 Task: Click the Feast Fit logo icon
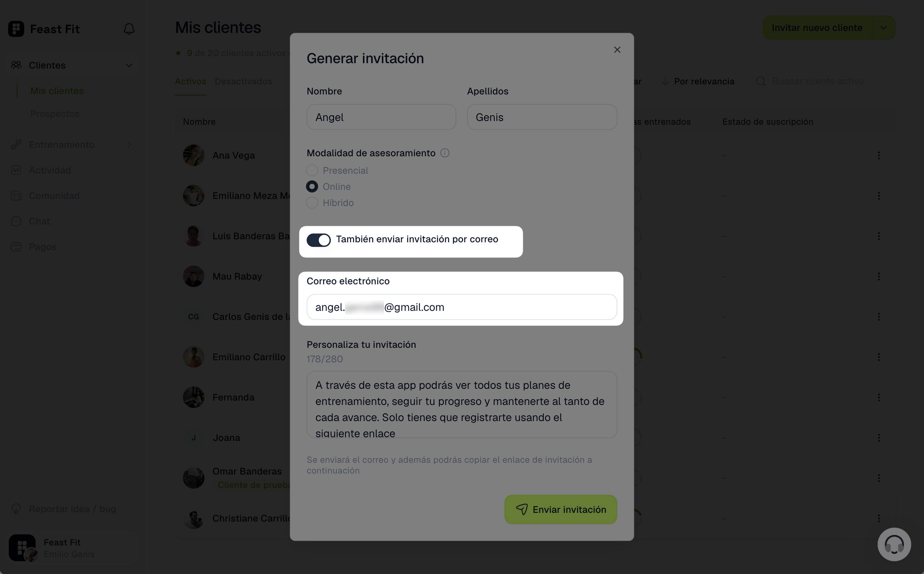(x=16, y=29)
